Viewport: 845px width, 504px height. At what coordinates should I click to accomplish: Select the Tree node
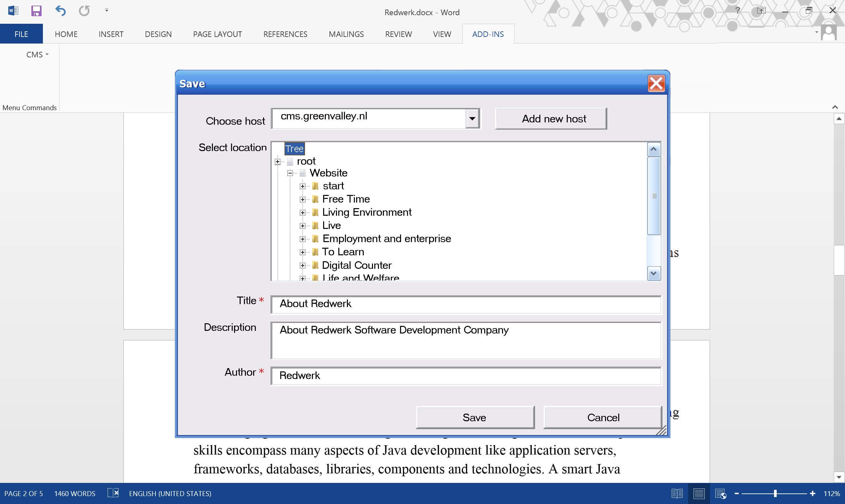pyautogui.click(x=294, y=148)
